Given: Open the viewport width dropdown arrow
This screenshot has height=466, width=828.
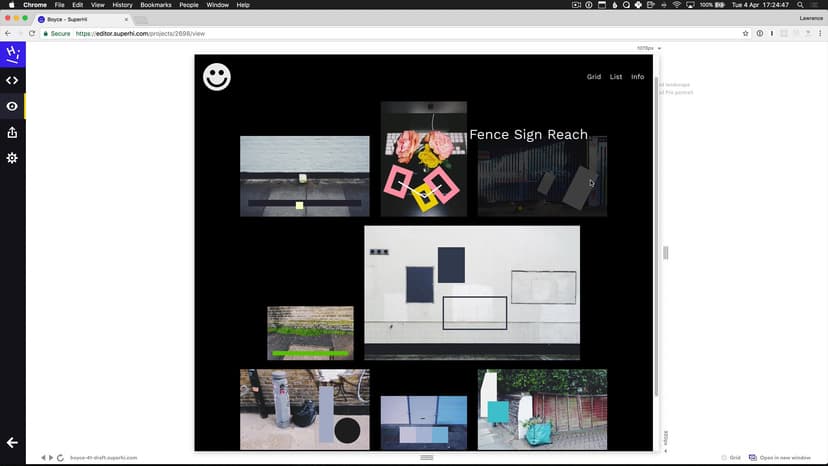Looking at the screenshot, I should point(659,48).
